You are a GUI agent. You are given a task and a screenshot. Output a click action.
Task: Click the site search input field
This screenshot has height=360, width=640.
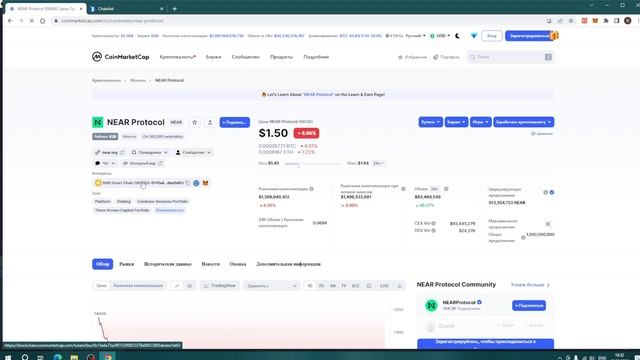(x=510, y=57)
